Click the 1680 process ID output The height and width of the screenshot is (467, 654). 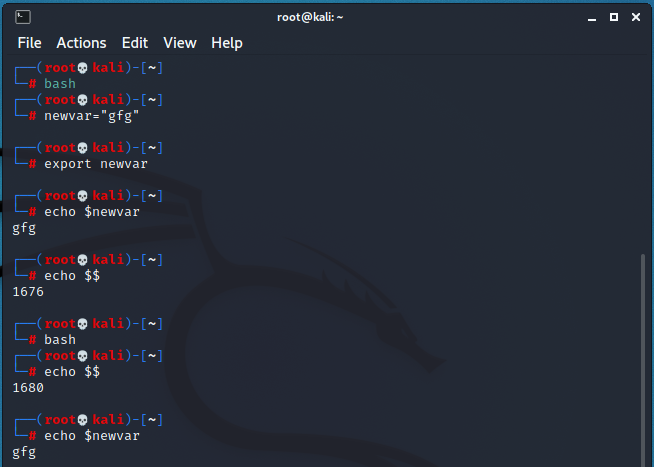click(x=28, y=388)
